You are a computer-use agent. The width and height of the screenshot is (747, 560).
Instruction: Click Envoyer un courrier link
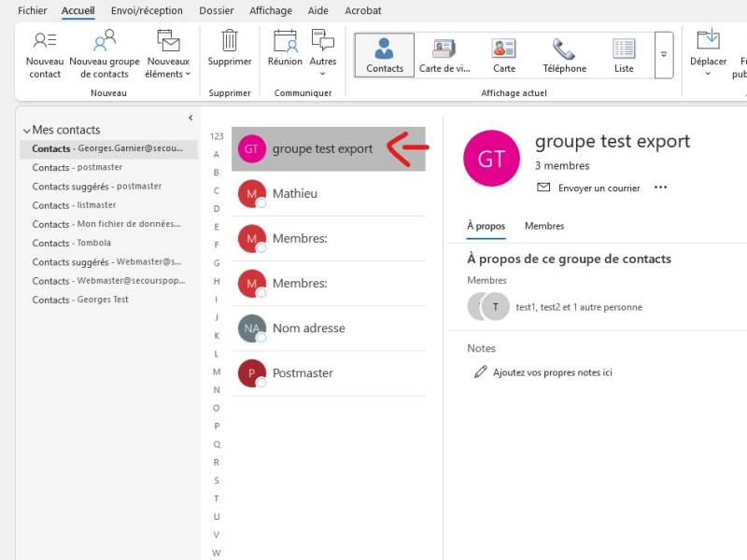[599, 189]
